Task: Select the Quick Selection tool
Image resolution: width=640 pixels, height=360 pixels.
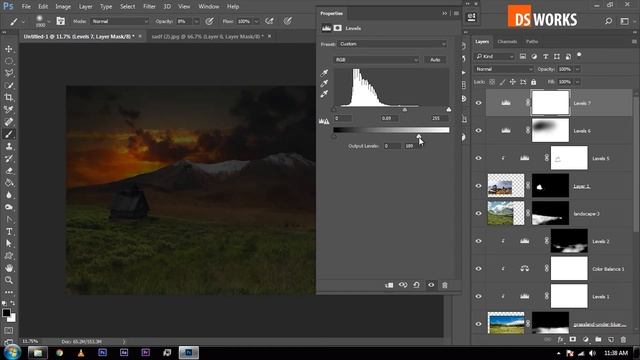Action: tap(9, 85)
